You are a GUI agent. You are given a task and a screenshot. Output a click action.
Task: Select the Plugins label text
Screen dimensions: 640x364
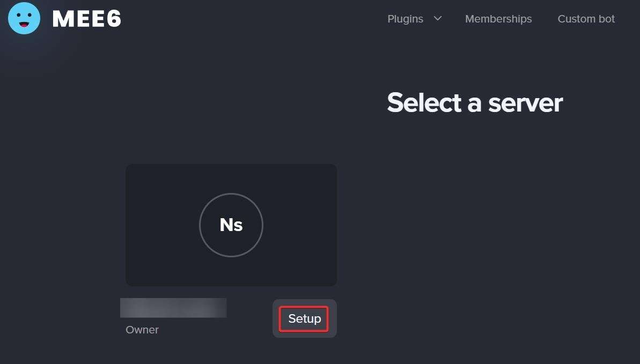click(406, 19)
